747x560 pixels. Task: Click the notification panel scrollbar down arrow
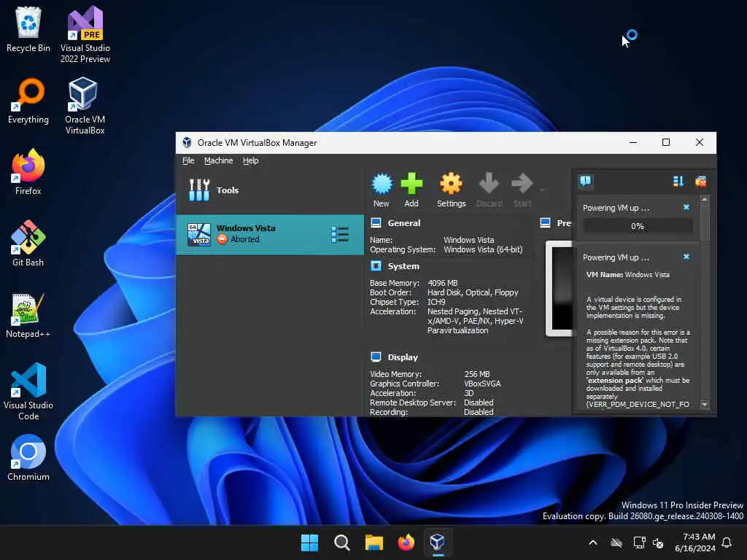[705, 405]
